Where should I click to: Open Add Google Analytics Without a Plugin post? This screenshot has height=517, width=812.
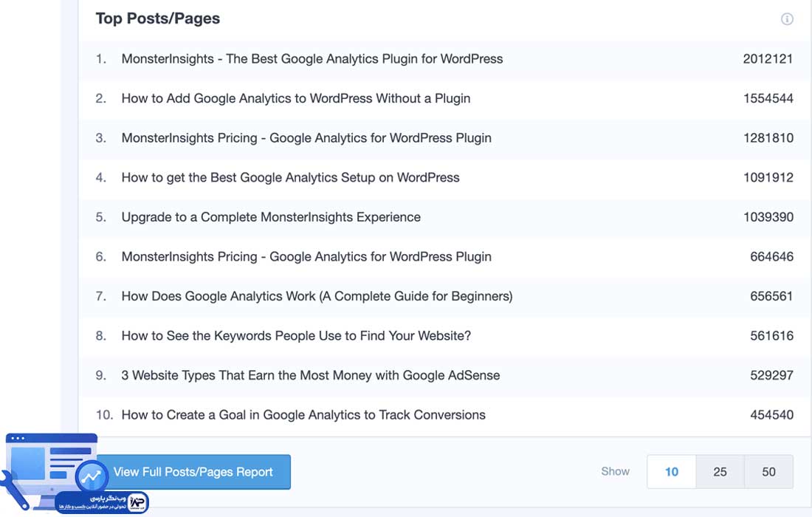pos(296,98)
